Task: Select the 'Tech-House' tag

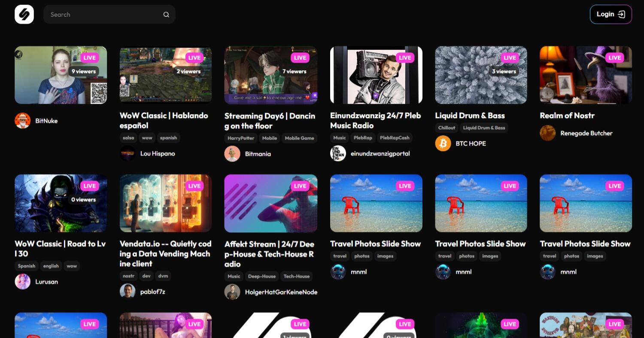Action: (x=297, y=276)
